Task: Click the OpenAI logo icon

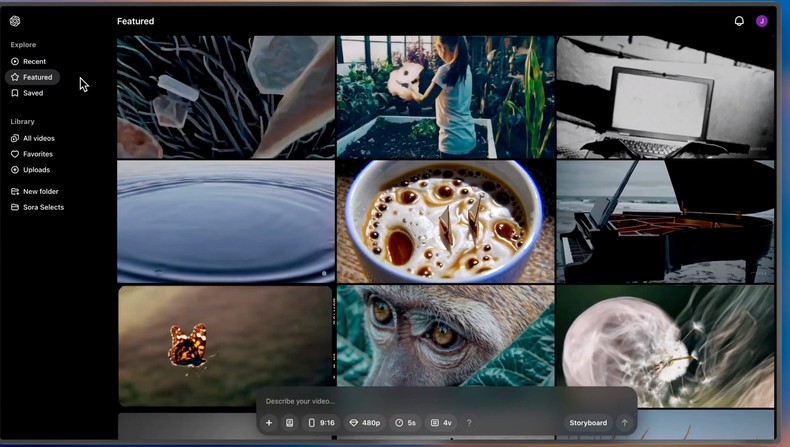Action: point(15,21)
